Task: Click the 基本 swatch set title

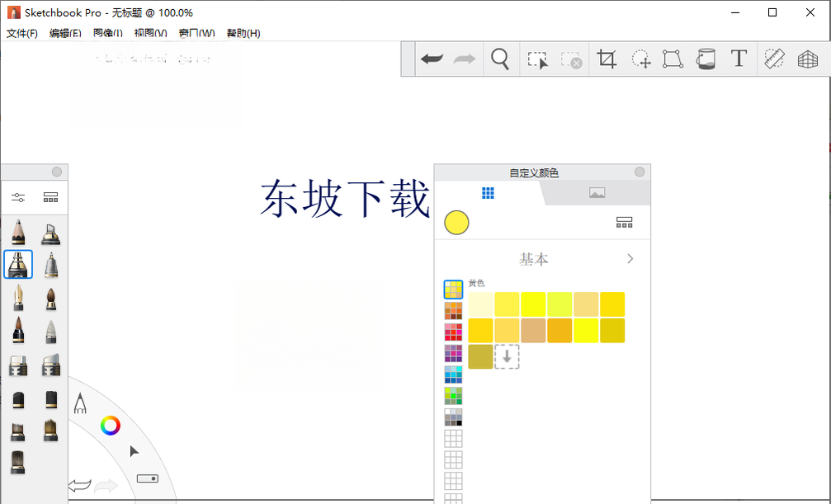Action: tap(534, 259)
